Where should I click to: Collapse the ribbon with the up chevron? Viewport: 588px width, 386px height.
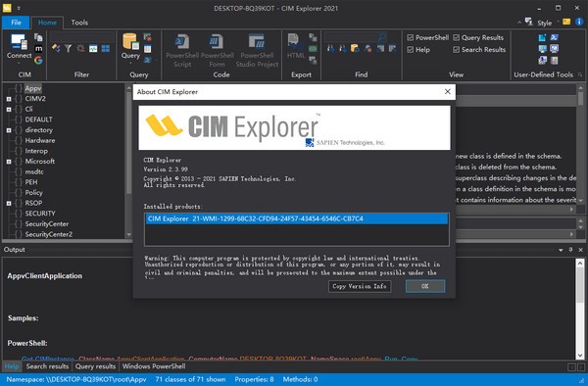coord(519,23)
